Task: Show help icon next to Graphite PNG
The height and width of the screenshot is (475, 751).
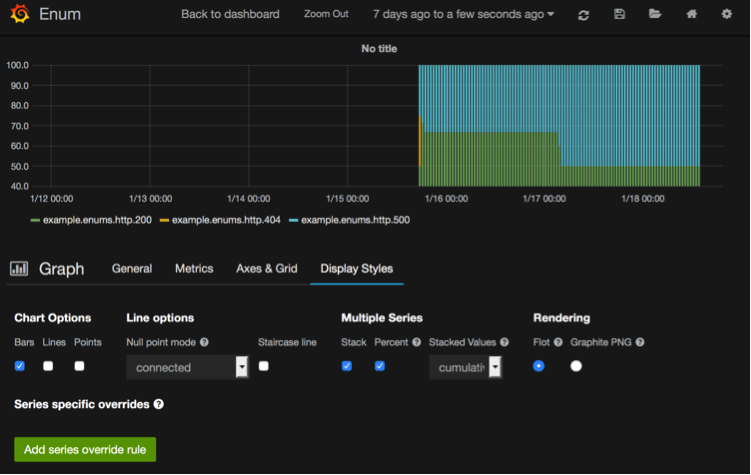Action: (x=640, y=342)
